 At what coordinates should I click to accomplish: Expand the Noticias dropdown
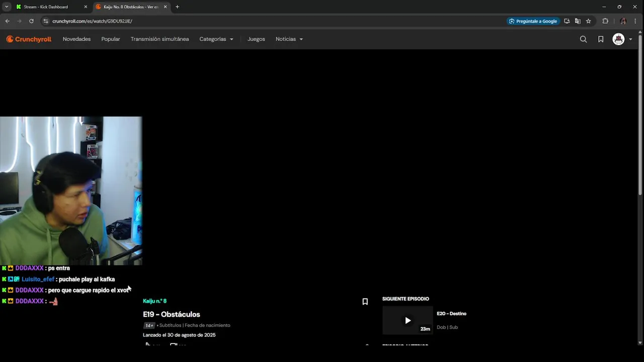coord(289,39)
